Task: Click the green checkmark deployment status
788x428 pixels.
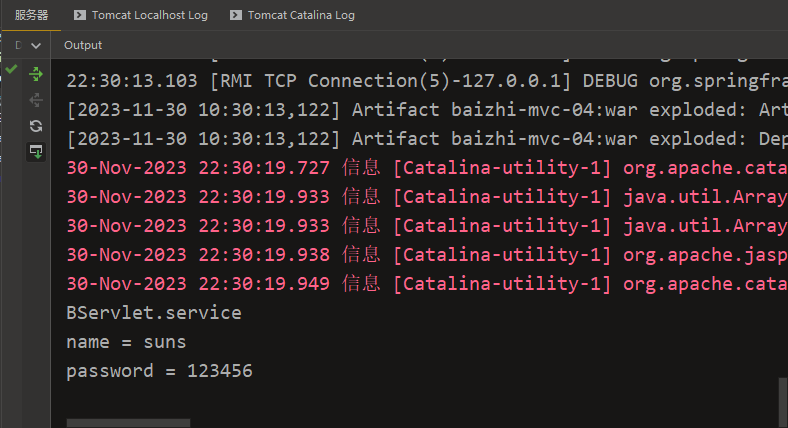Action: tap(11, 69)
